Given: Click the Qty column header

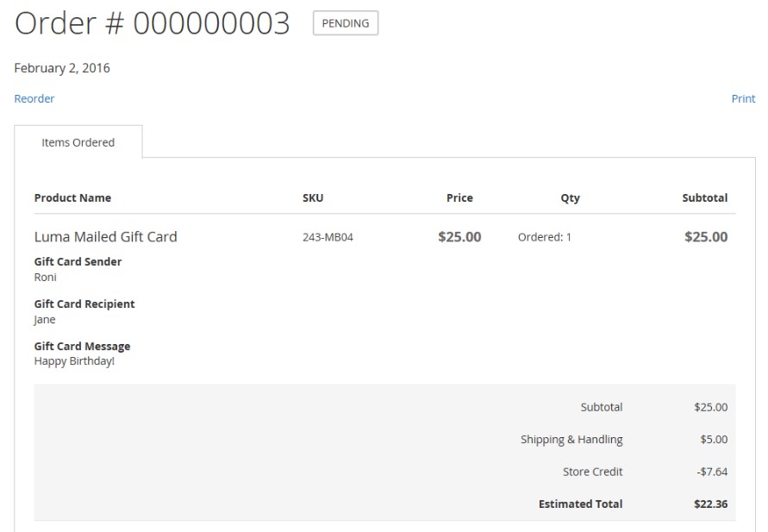Looking at the screenshot, I should coord(570,198).
